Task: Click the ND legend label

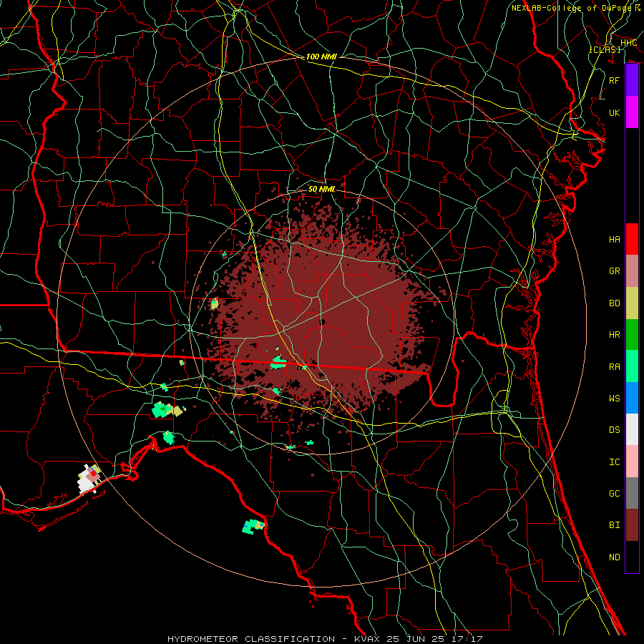Action: 615,557
